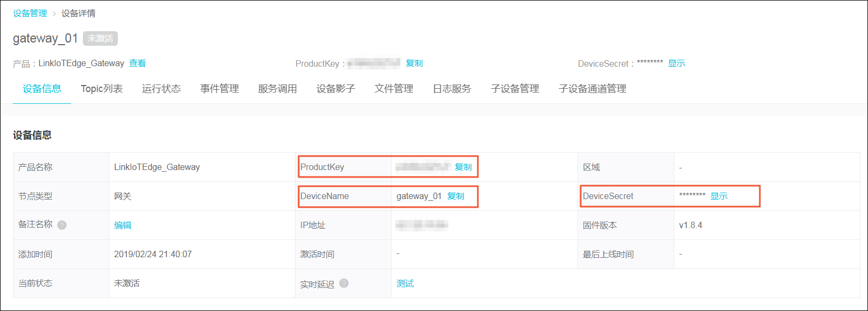The height and width of the screenshot is (311, 868).
Task: Click LinkIoTEdge_Gateway in 产品名称 row
Action: (x=157, y=167)
